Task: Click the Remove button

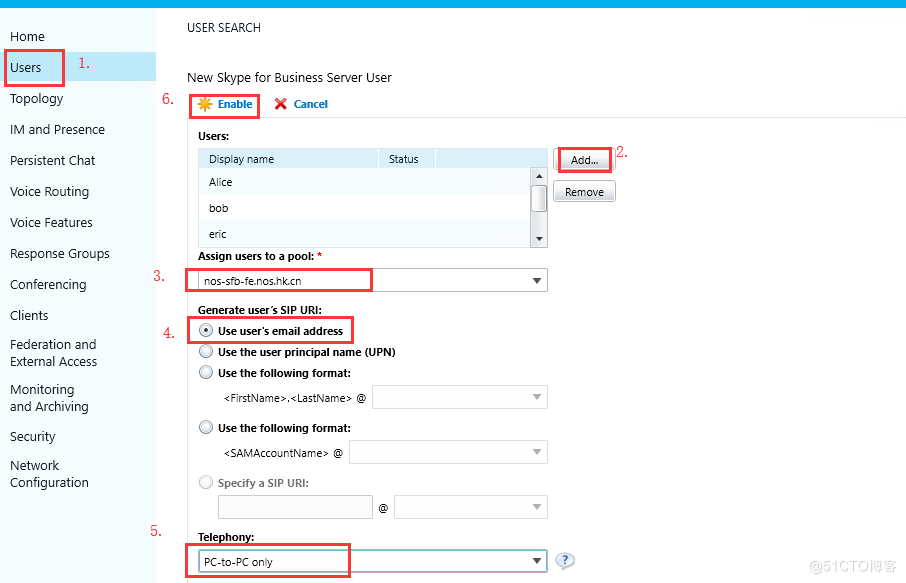Action: 584,192
